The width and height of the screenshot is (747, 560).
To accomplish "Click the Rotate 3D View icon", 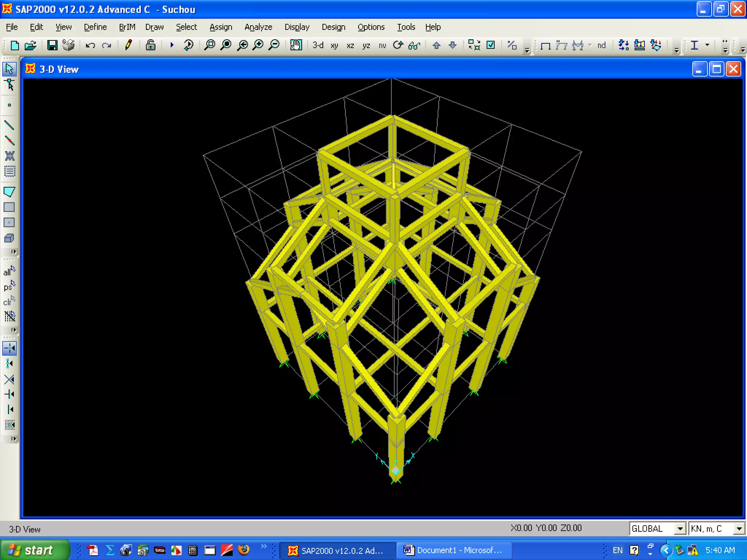I will coord(398,45).
